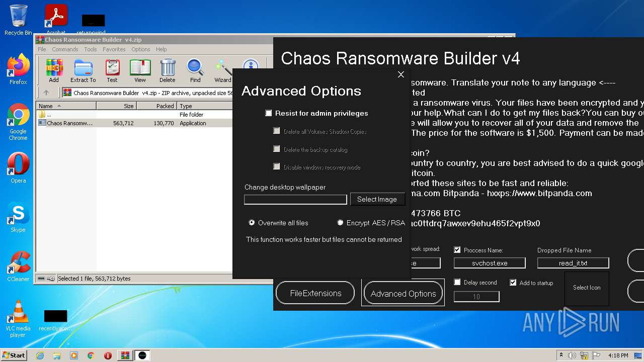Click the Add button in WinRAR toolbar
This screenshot has width=644, height=362.
pos(54,71)
